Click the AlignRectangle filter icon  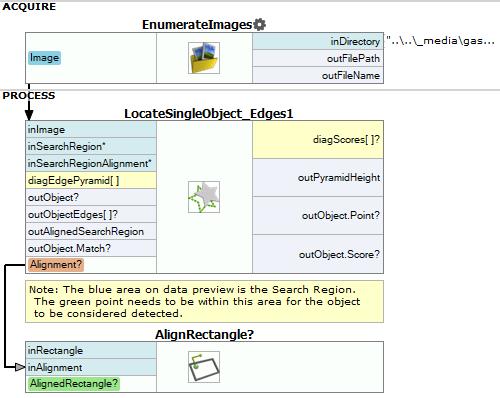point(204,367)
